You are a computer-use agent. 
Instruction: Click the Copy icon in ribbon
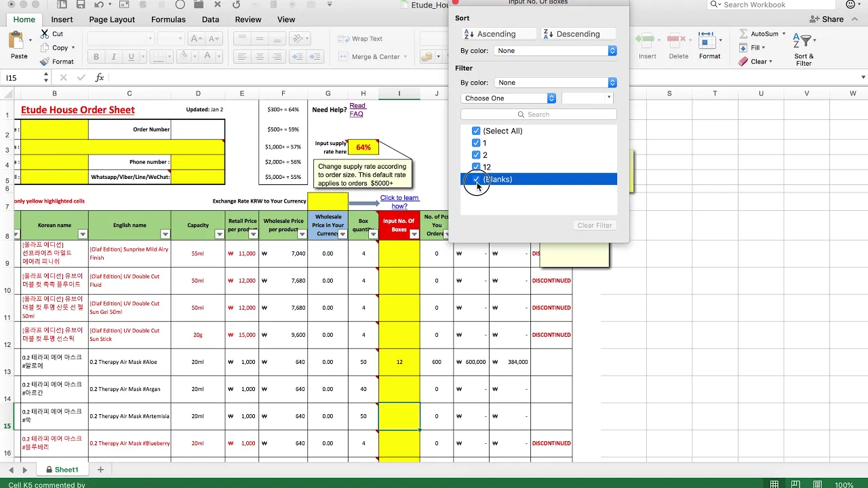(45, 47)
